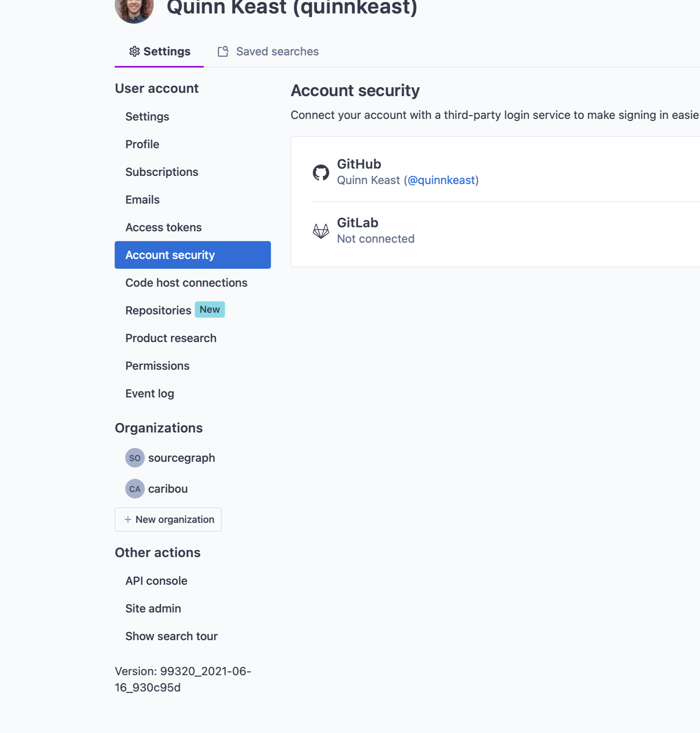Open the @quinnkeast GitHub profile link
The height and width of the screenshot is (733, 700).
coord(441,180)
